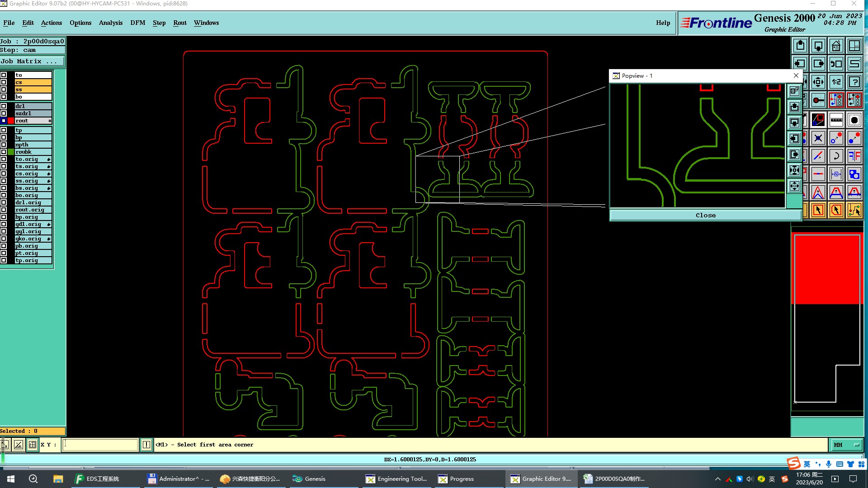
Task: Expand the Job Matrix button
Action: [32, 61]
